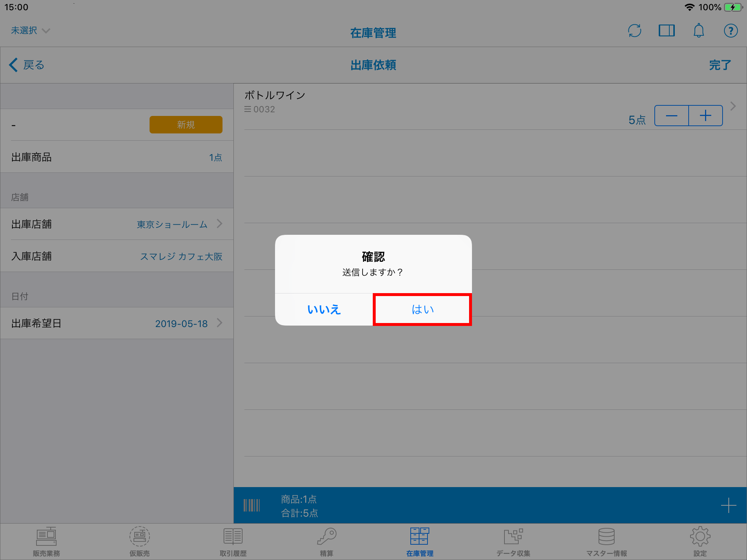Confirm sending with はい button

coord(422,310)
